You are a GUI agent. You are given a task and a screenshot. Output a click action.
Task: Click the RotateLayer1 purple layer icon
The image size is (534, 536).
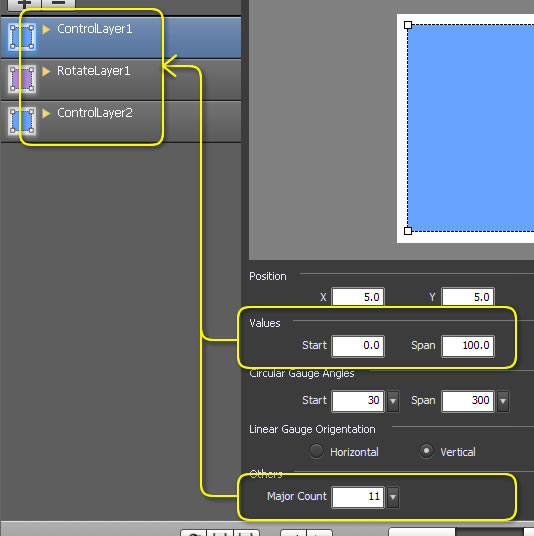tap(22, 79)
